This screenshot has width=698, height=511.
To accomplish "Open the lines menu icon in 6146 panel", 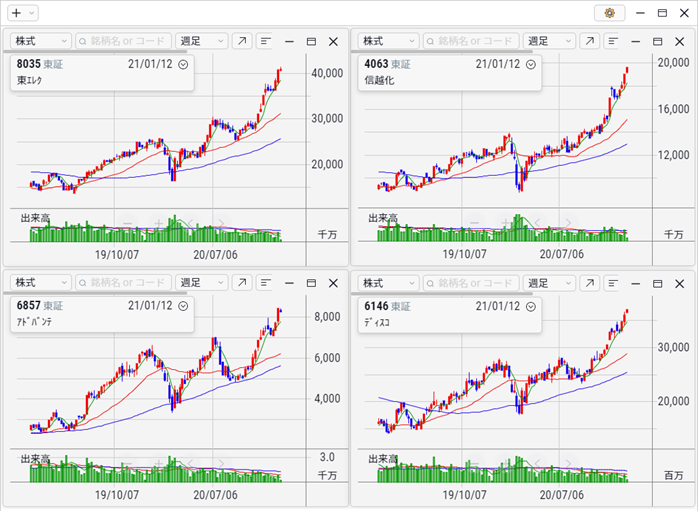I will [x=613, y=283].
